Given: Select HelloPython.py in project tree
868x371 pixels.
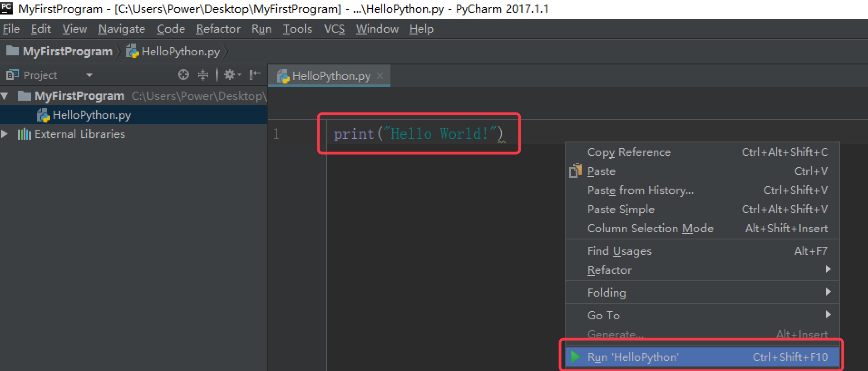Looking at the screenshot, I should [91, 115].
